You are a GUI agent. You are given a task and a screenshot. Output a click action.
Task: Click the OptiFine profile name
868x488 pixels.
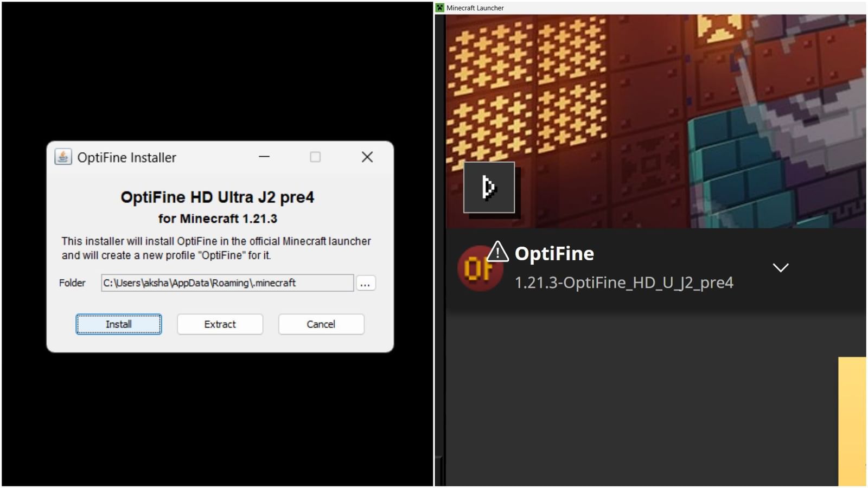point(553,253)
